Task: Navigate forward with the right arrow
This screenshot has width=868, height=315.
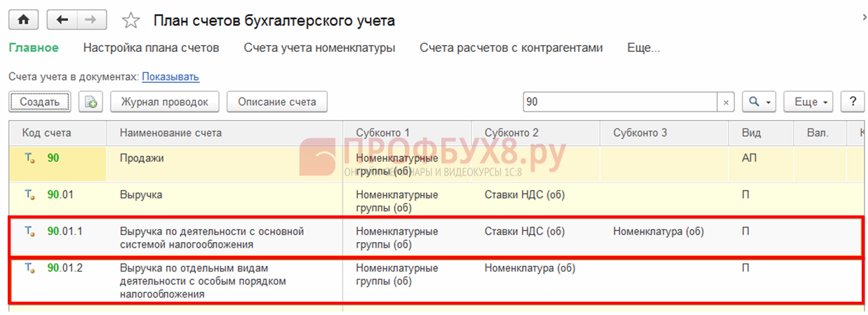Action: click(x=91, y=20)
